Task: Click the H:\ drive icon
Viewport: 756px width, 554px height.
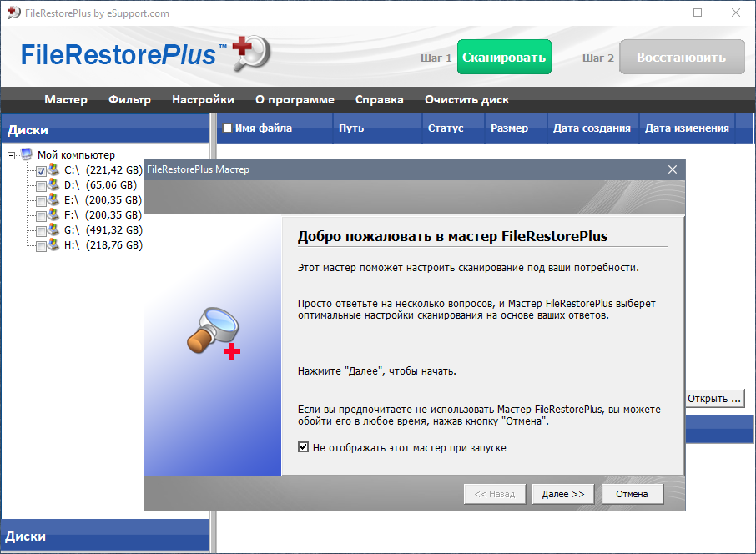Action: tap(53, 244)
